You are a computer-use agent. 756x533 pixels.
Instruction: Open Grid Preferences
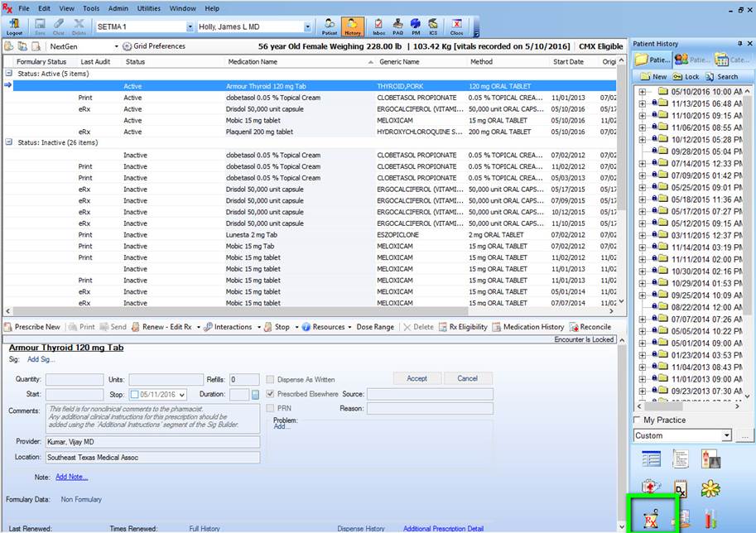[x=154, y=46]
